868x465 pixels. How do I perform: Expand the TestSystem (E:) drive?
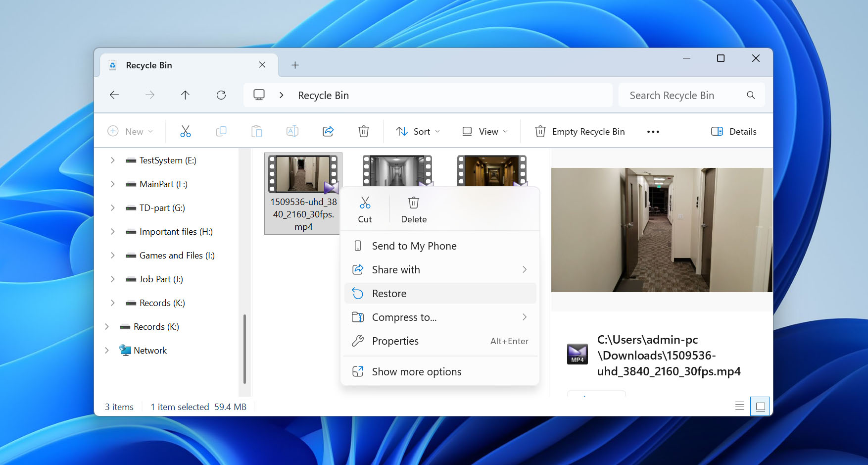point(113,160)
